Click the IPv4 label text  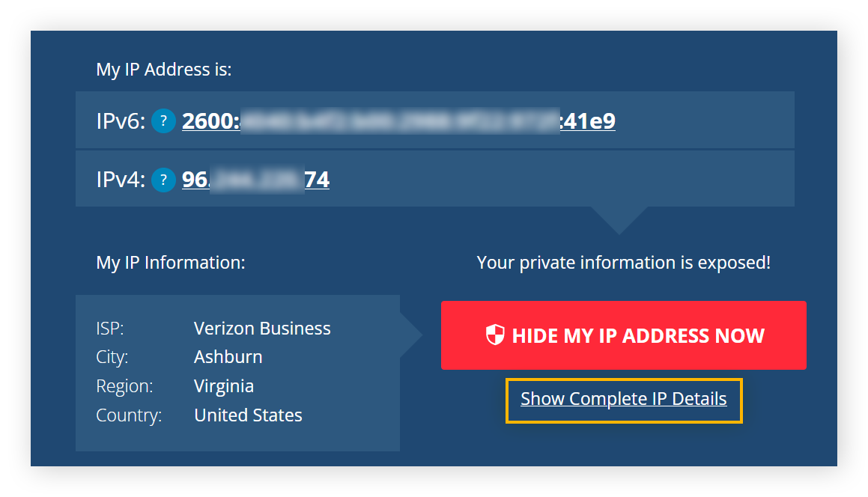coord(121,180)
